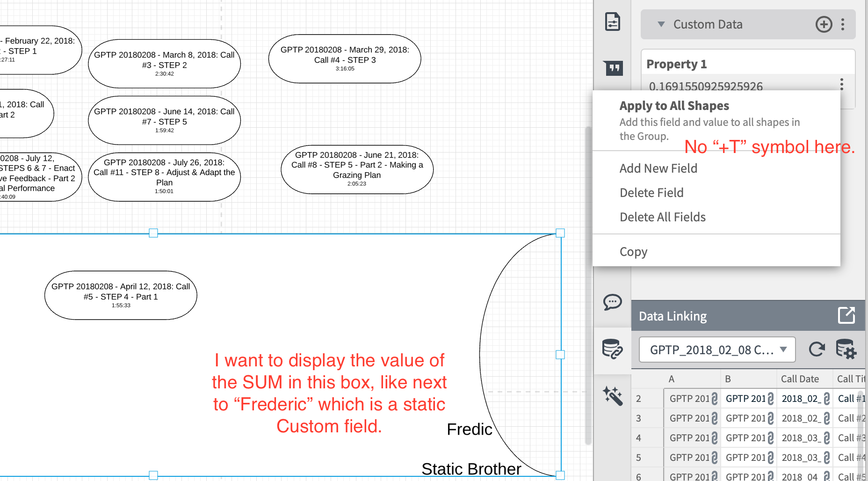Open the comments speech bubble panel
Image resolution: width=868 pixels, height=481 pixels.
pos(612,302)
